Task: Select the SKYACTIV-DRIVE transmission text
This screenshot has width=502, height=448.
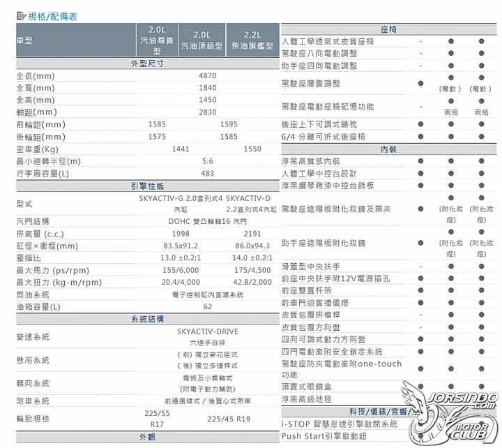Action: click(x=208, y=331)
